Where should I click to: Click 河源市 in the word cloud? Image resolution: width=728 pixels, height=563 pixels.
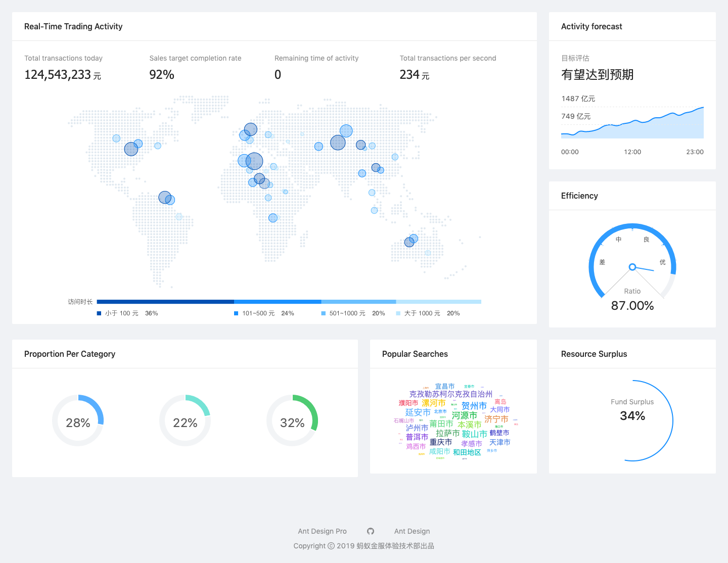coord(465,415)
